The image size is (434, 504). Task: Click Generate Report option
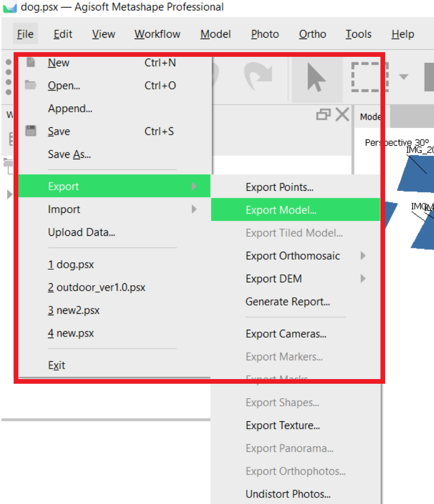pyautogui.click(x=287, y=302)
